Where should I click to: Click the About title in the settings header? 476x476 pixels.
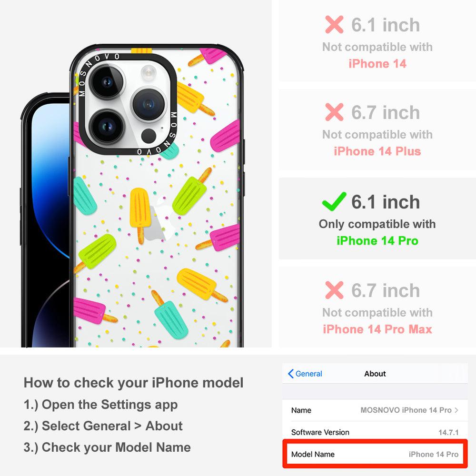(x=375, y=374)
